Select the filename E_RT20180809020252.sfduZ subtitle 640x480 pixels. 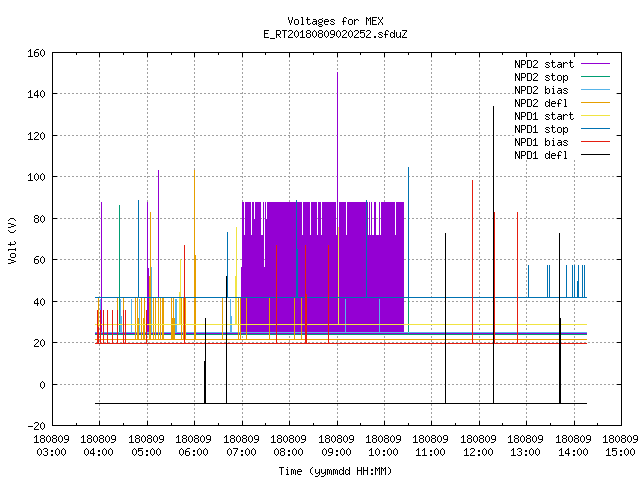tap(335, 34)
